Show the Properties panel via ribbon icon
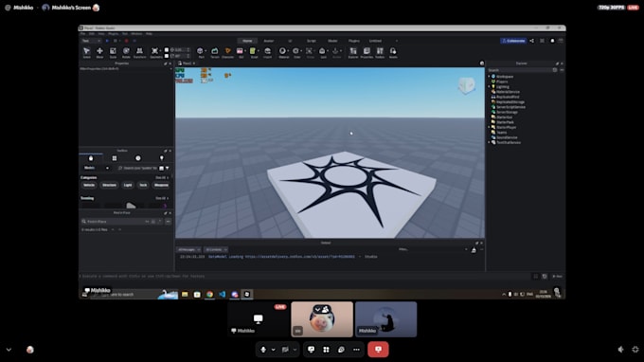This screenshot has width=644, height=362. point(367,52)
